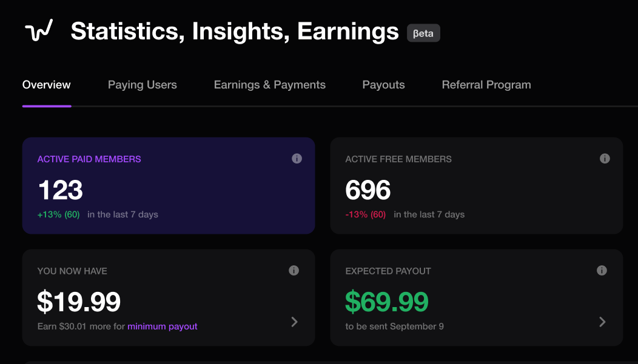
Task: Expand You Now Have card chevron arrow
Action: 295,322
